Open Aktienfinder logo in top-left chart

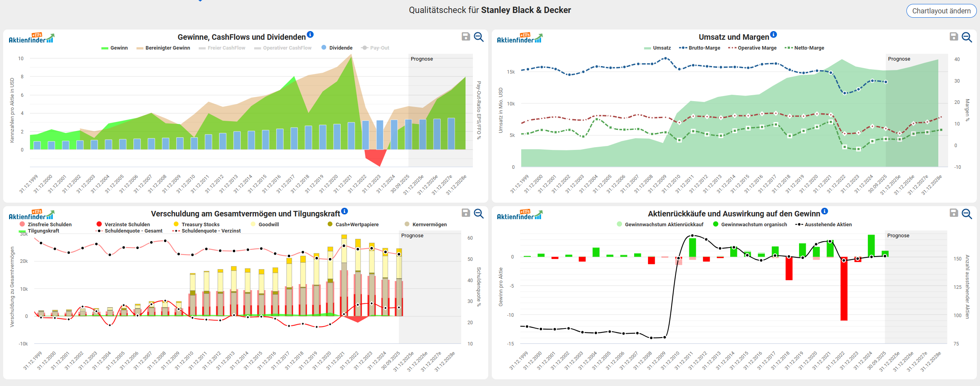[31, 38]
